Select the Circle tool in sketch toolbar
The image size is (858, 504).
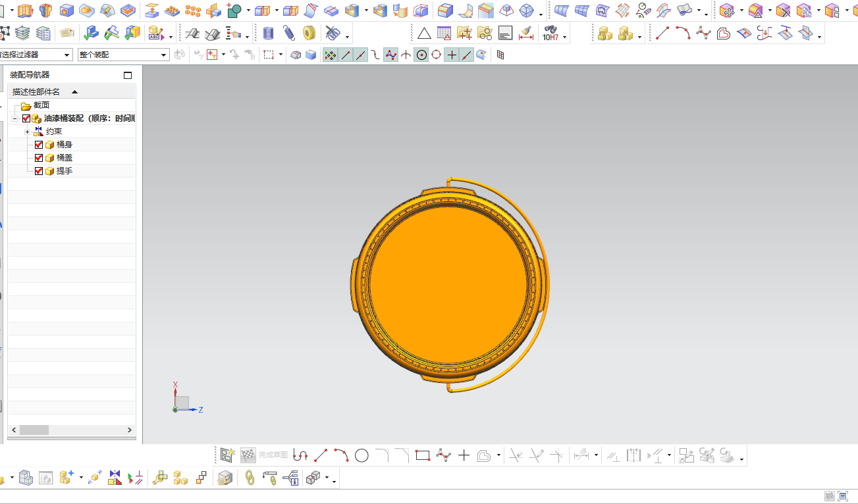(362, 455)
